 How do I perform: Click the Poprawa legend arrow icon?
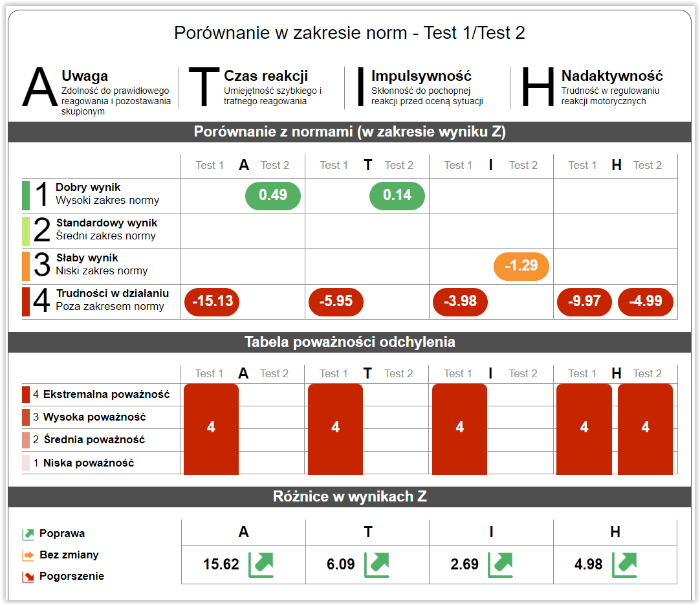(28, 534)
